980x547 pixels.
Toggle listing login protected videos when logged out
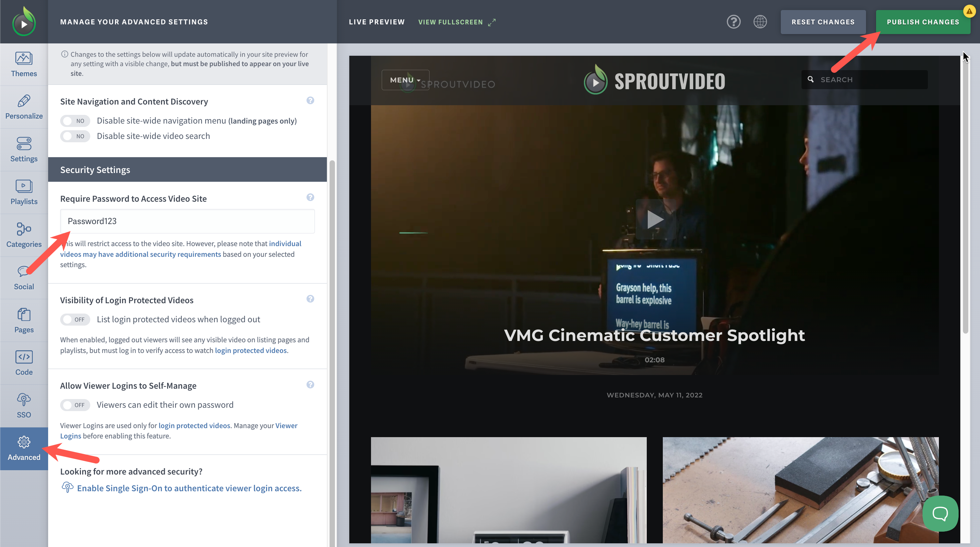coord(75,319)
